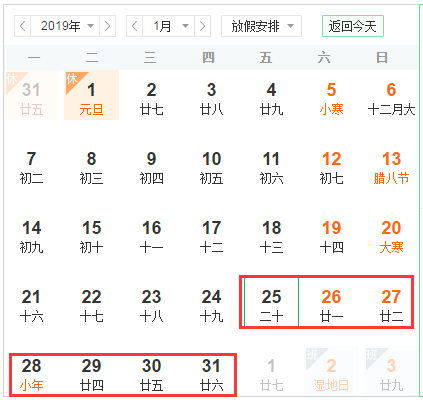Viewport: 423px width, 400px height.
Task: Expand the 放假安排 holiday dropdown
Action: pyautogui.click(x=262, y=26)
